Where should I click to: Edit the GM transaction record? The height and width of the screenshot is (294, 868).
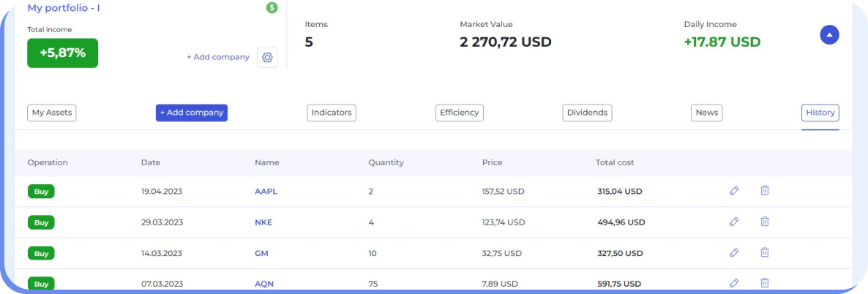point(734,252)
